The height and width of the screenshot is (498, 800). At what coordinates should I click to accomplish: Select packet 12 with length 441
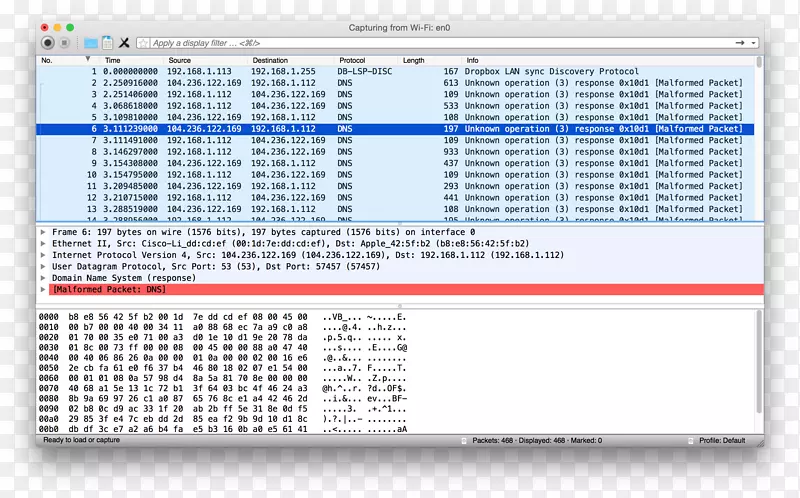click(x=395, y=197)
